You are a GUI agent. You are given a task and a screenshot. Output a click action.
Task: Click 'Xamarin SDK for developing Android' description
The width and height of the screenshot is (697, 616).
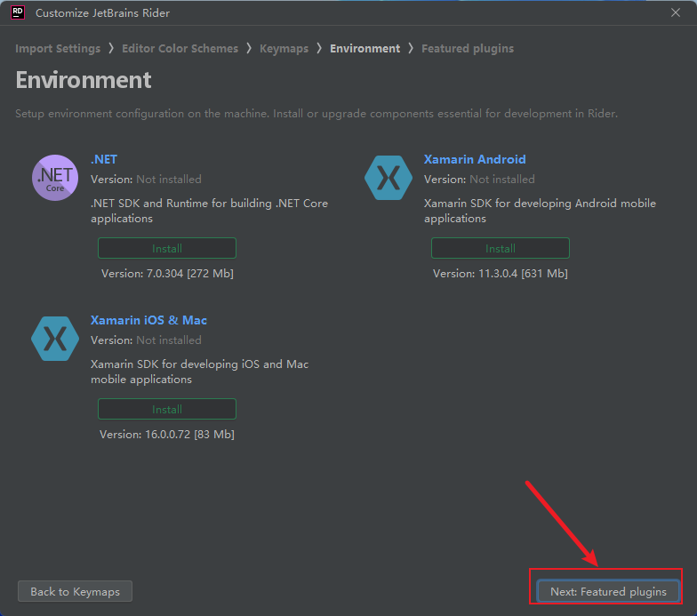click(541, 211)
